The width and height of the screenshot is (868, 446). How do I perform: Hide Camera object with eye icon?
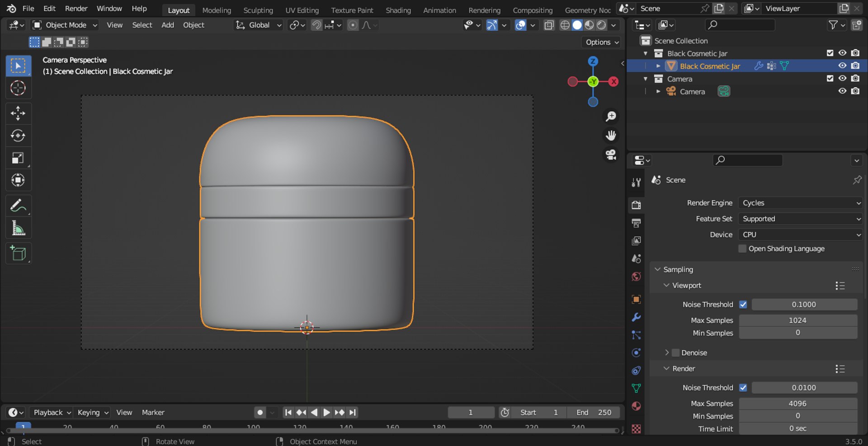click(842, 91)
